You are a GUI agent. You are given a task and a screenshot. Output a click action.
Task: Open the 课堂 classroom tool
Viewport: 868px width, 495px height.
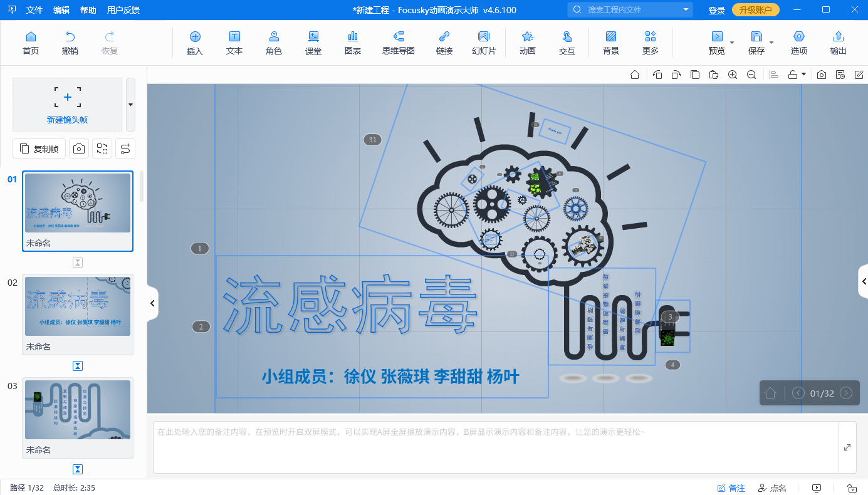[313, 43]
